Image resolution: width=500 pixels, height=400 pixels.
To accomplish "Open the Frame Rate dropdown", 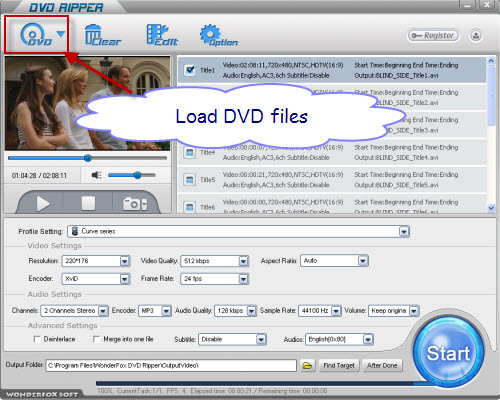I will 243,279.
